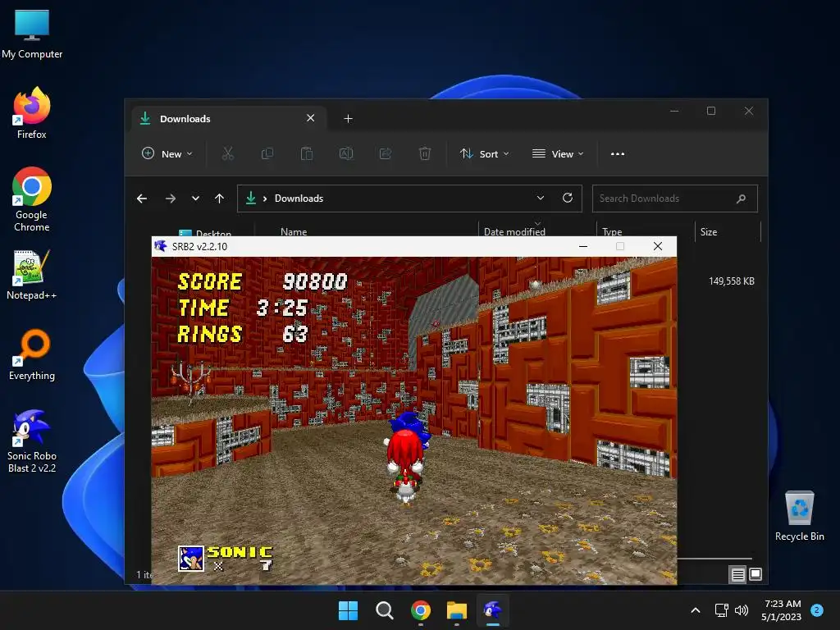The image size is (840, 630).
Task: Sort by the Size column
Action: click(x=708, y=232)
